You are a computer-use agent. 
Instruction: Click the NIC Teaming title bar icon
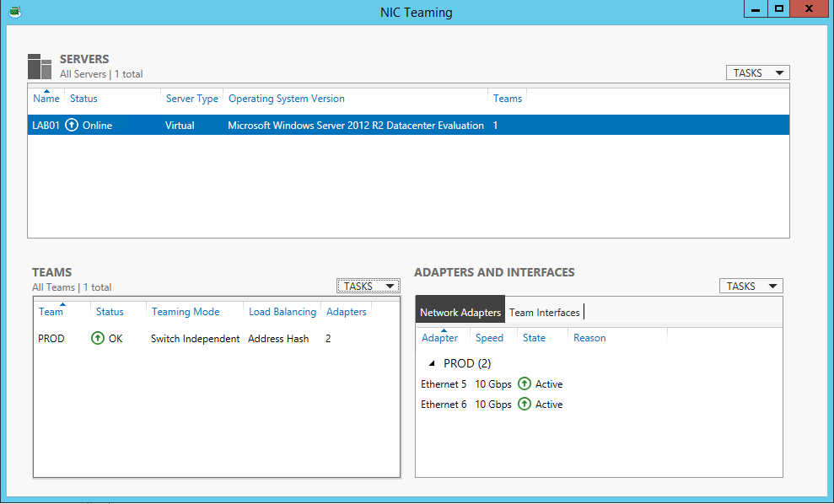pyautogui.click(x=14, y=12)
